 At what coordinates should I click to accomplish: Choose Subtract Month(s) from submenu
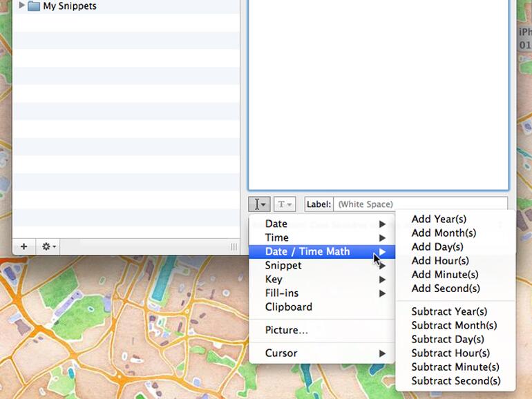pyautogui.click(x=454, y=325)
